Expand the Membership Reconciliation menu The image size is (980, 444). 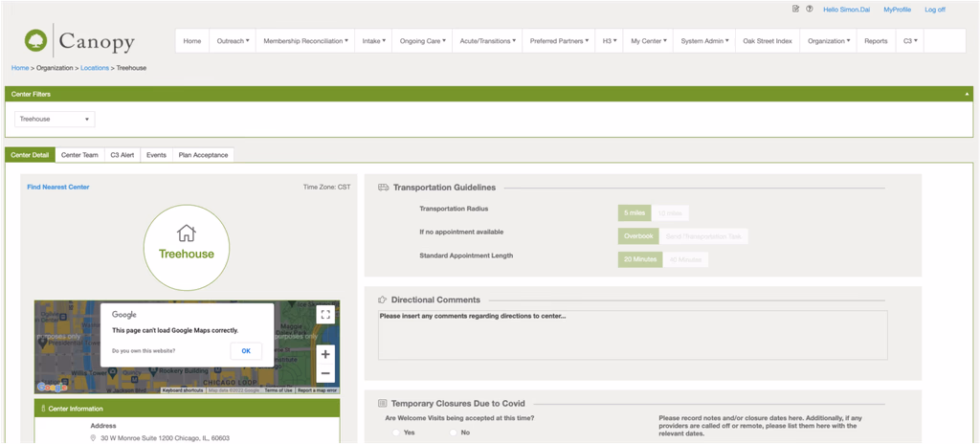tap(305, 40)
